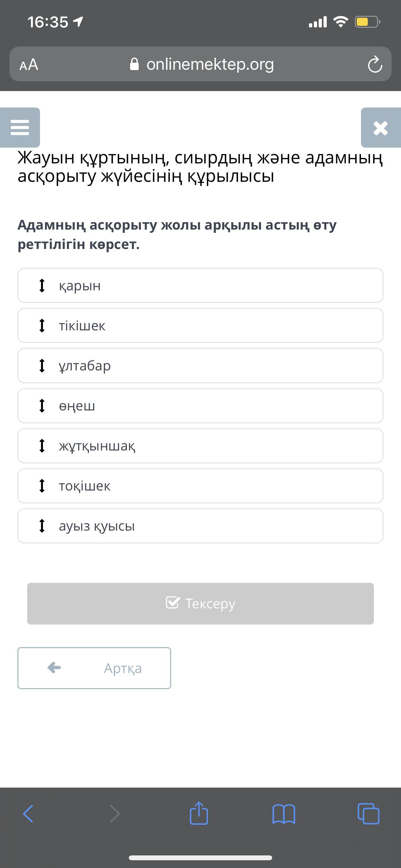Select the ауыз қуысы answer item
Screen dimensions: 401x868
click(200, 526)
